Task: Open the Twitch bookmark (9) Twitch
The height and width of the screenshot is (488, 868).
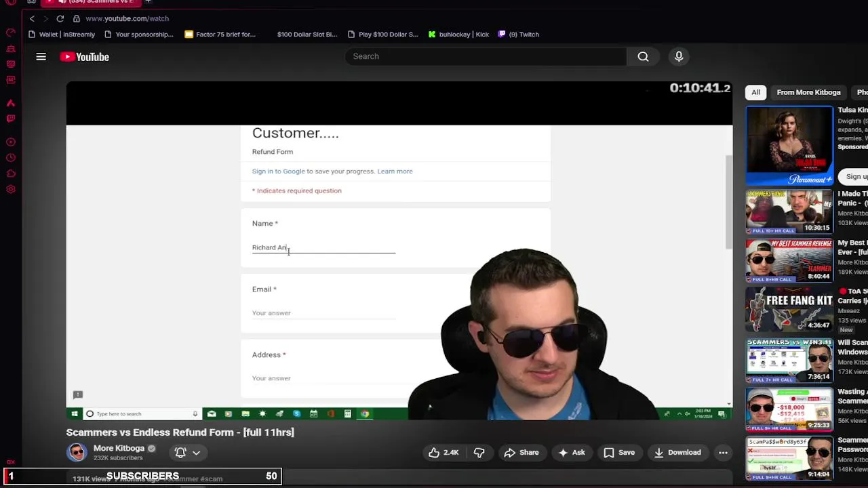Action: tap(519, 34)
